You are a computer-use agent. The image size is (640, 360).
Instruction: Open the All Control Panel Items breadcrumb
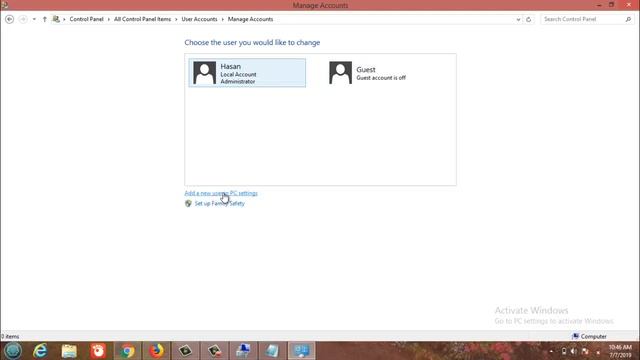(142, 19)
